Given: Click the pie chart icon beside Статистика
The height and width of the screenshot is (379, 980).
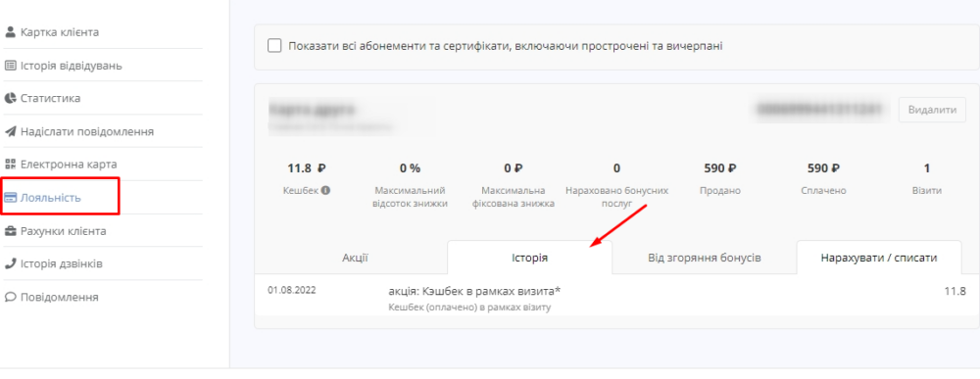Looking at the screenshot, I should tap(10, 99).
